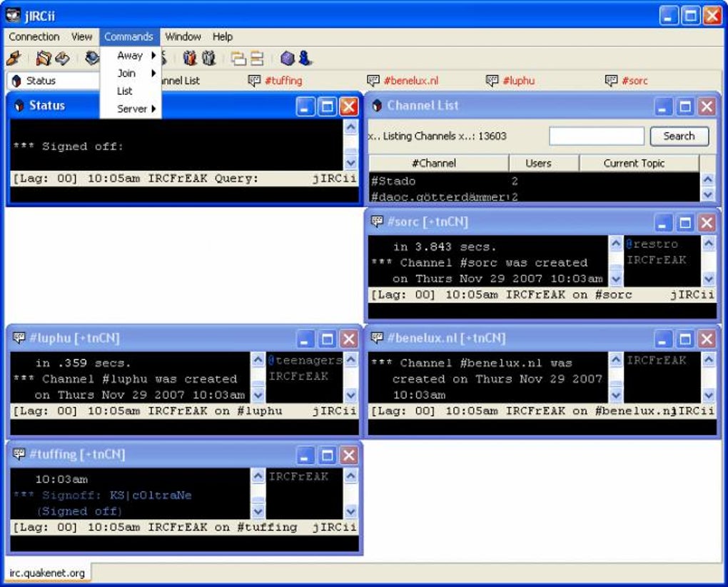Select IRCFrEAK in the #benelux.nl nick list

pyautogui.click(x=657, y=360)
